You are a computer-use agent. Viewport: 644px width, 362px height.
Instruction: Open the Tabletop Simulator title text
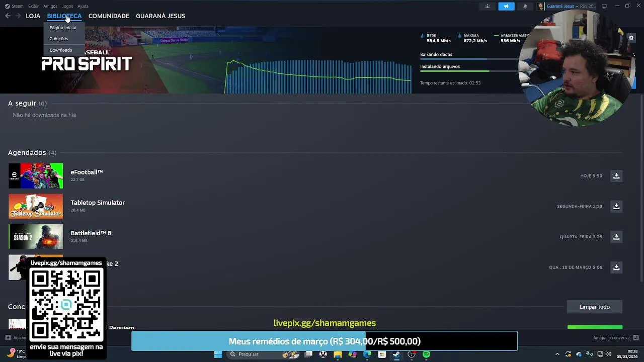pyautogui.click(x=98, y=203)
